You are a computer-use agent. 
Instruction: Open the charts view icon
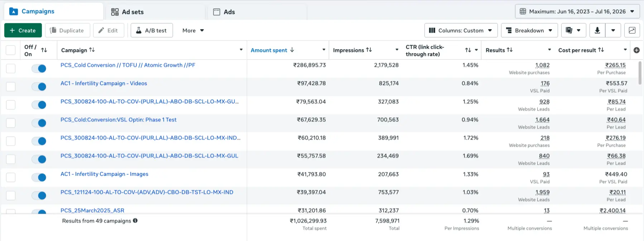click(632, 30)
